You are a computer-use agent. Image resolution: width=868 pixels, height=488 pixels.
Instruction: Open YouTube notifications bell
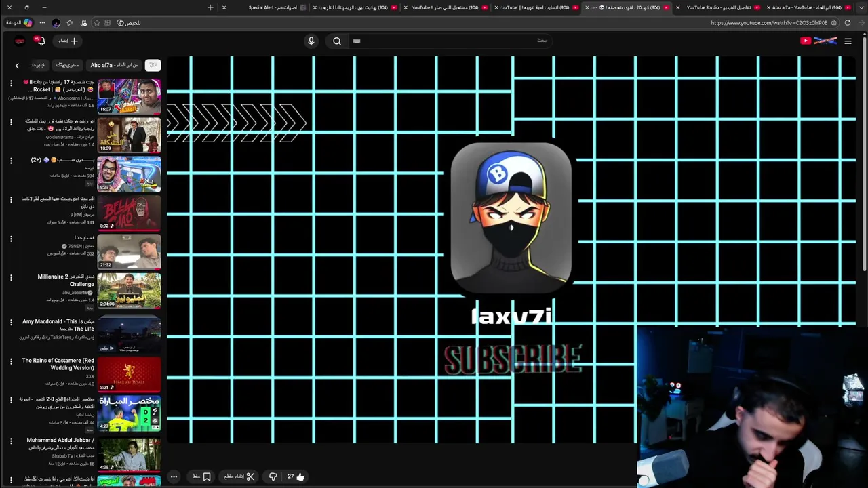point(40,41)
